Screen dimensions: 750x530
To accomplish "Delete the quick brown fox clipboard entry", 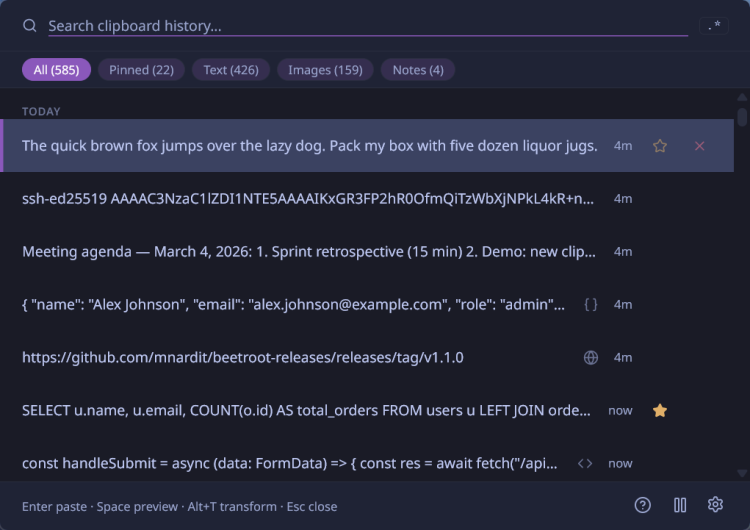I will coord(699,146).
